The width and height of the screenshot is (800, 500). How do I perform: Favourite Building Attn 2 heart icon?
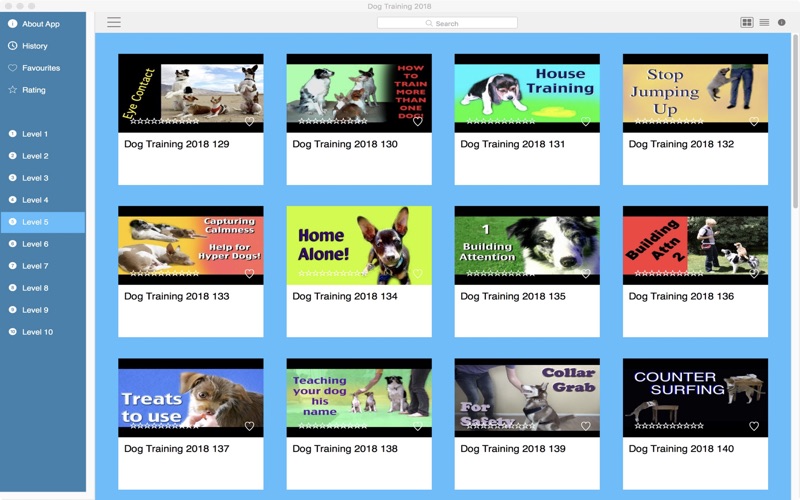[754, 273]
